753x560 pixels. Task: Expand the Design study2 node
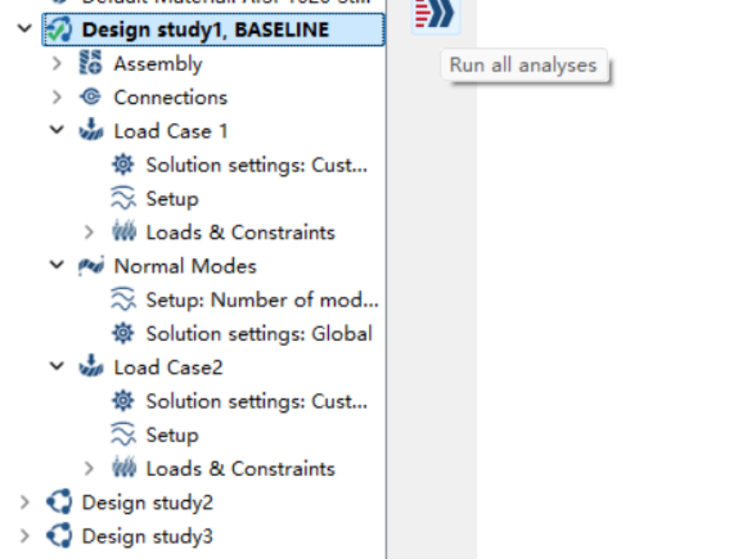24,502
